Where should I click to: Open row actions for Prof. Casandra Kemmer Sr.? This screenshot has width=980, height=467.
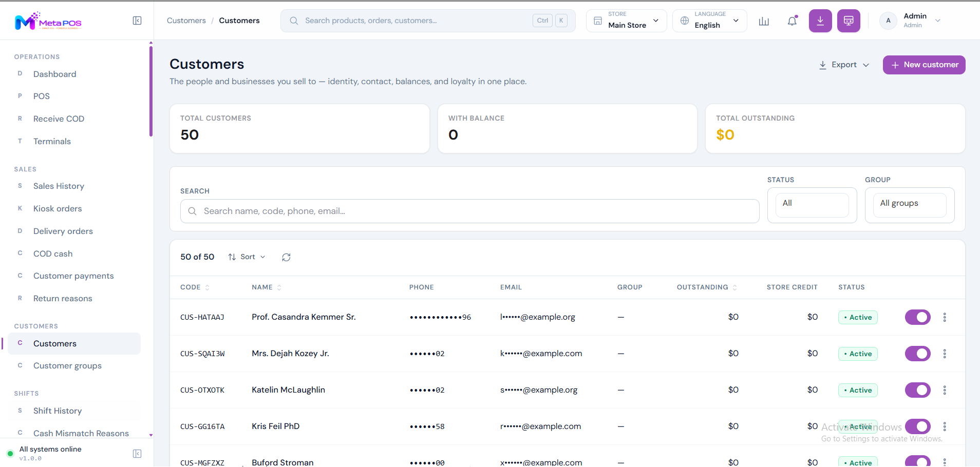pos(945,317)
